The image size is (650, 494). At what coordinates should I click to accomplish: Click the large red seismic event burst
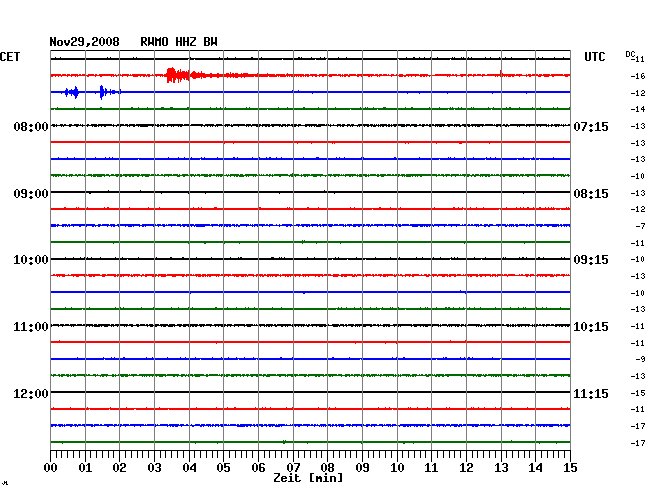coord(177,75)
